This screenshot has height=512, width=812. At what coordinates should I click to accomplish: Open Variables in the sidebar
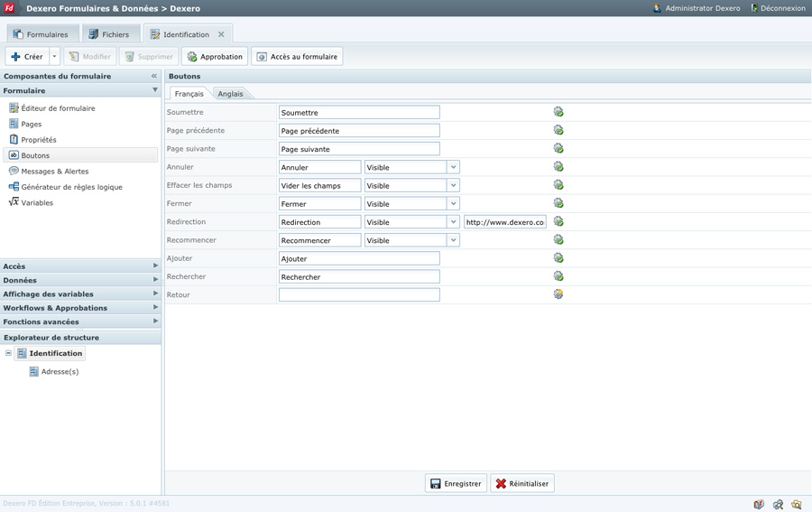tap(31, 202)
